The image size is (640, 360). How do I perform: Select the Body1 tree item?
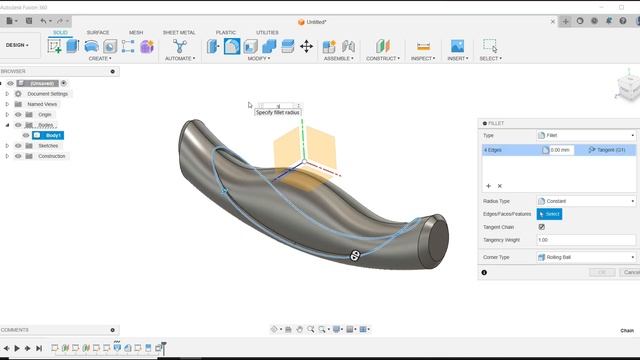pyautogui.click(x=48, y=135)
